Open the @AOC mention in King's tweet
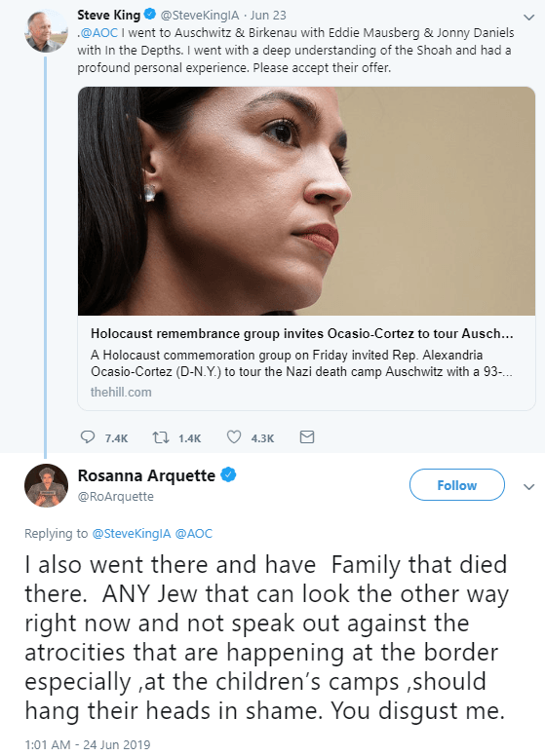545x756 pixels. (98, 33)
